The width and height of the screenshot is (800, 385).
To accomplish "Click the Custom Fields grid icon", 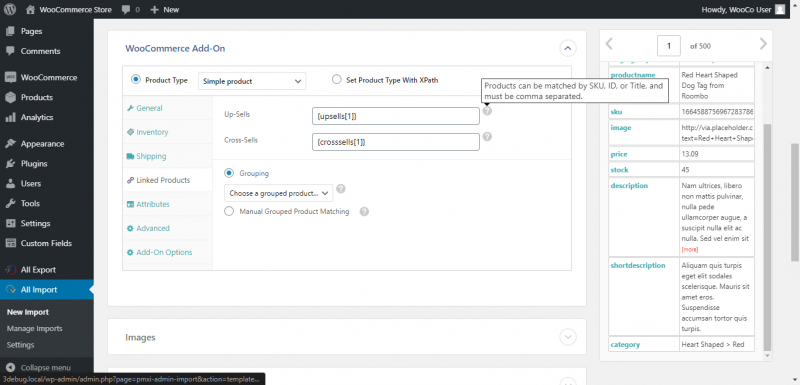I will (10, 243).
